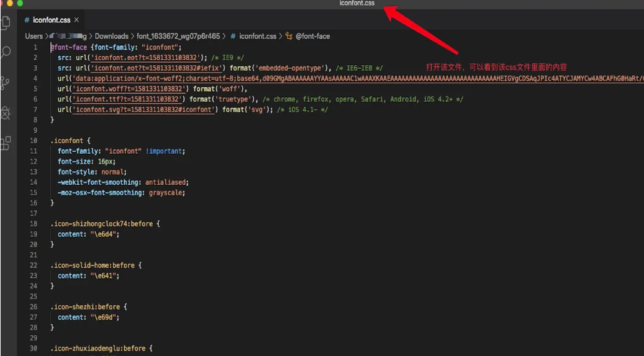Click the CSS hash icon on iconfont.css tab
Screen dimensions: 644x356
(27, 20)
